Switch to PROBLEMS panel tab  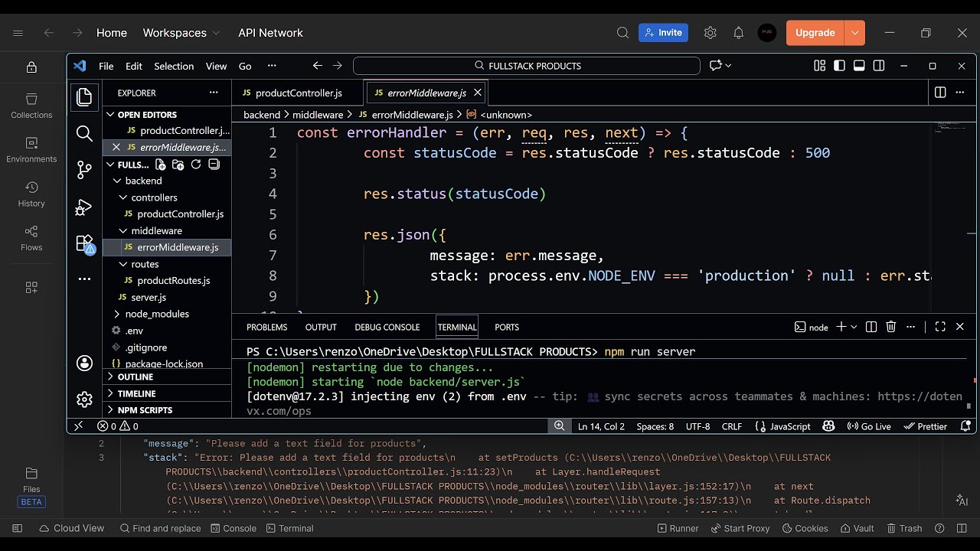[x=266, y=327]
